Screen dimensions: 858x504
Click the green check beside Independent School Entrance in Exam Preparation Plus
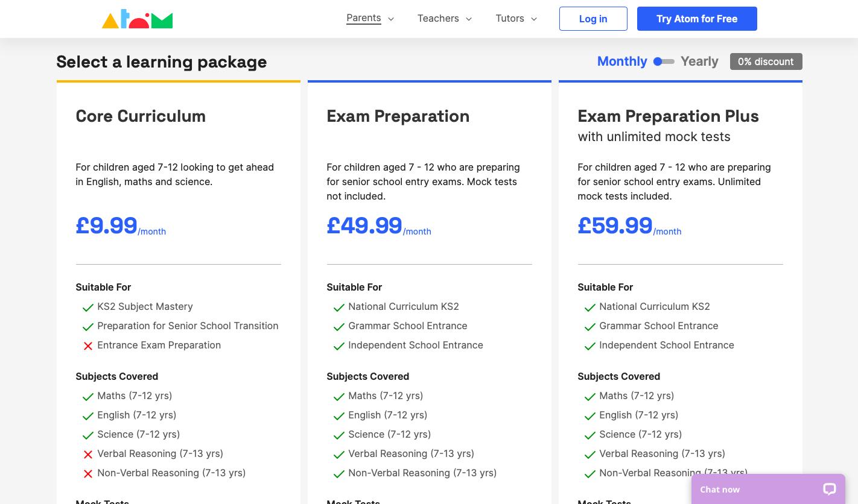click(x=590, y=346)
